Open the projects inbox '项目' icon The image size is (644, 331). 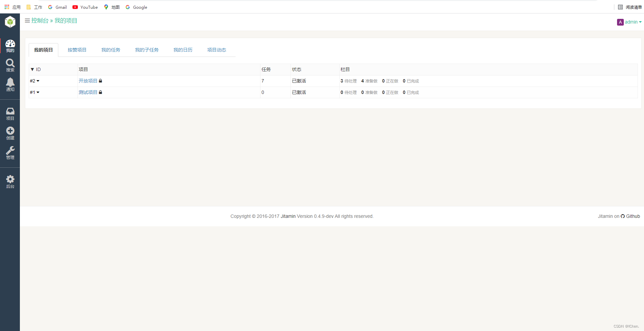(10, 114)
